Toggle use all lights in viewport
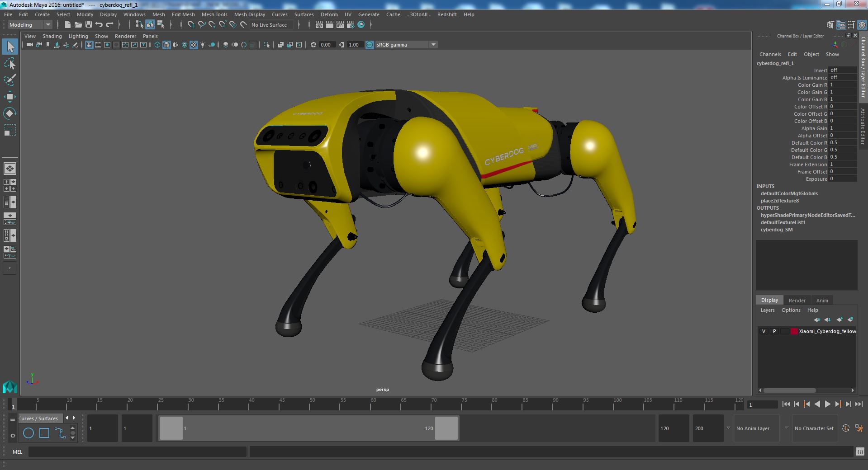The width and height of the screenshot is (868, 470). click(203, 45)
